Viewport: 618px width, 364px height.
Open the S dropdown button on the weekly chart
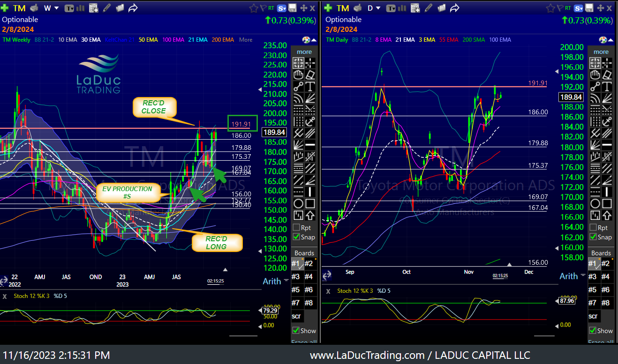pyautogui.click(x=282, y=8)
